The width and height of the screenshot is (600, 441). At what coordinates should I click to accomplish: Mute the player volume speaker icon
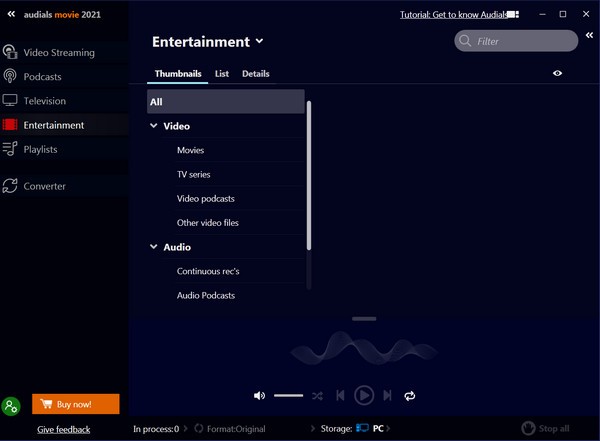tap(260, 396)
